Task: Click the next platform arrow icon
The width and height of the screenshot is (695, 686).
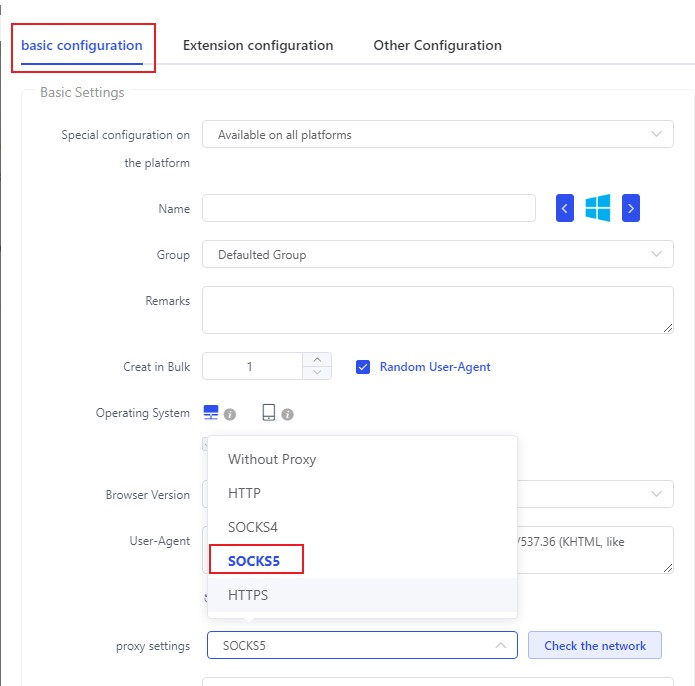Action: click(x=630, y=208)
